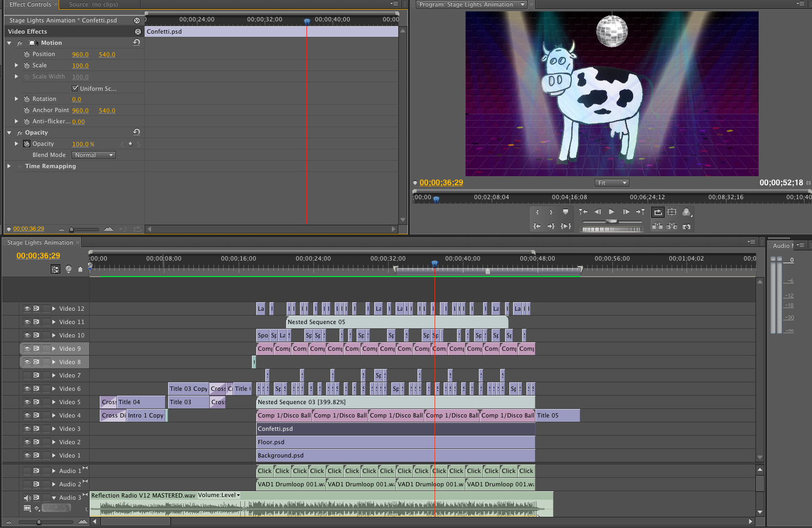This screenshot has width=812, height=528.
Task: Open the Fit zoom level dropdown
Action: pyautogui.click(x=612, y=183)
